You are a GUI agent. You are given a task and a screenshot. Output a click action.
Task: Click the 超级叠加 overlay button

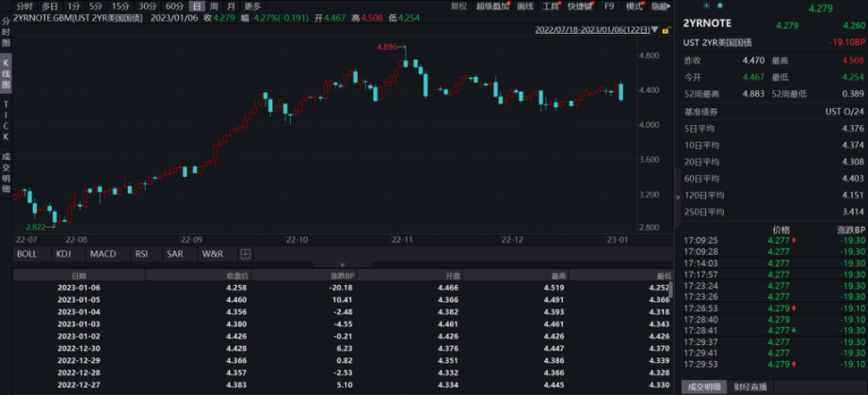492,7
